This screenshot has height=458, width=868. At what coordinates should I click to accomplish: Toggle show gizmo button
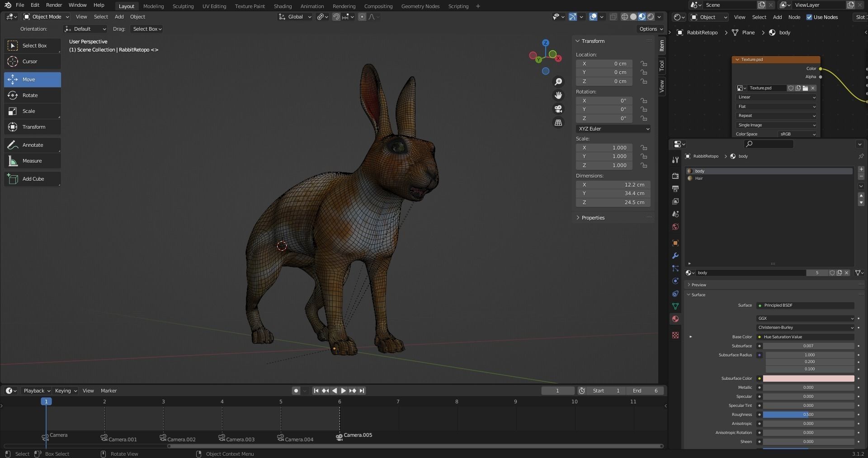(572, 17)
